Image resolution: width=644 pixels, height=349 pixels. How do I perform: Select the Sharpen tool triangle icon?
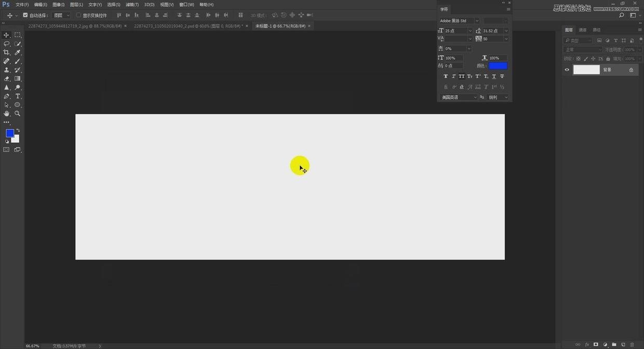7,87
